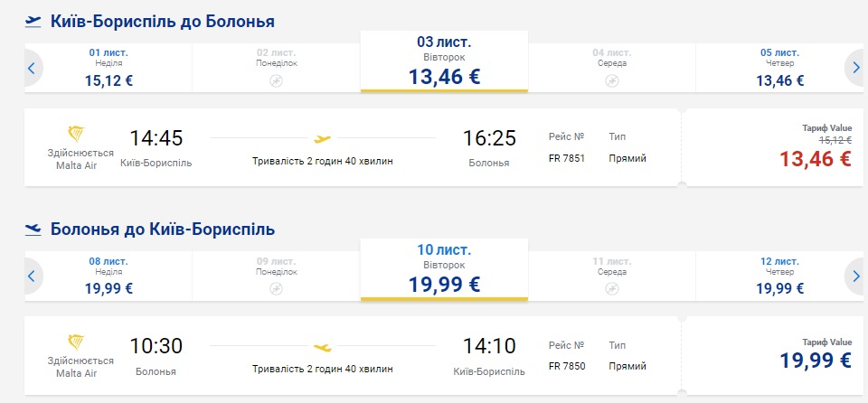Click the Ryanair harp logo on the 14:45 flight

coord(80,135)
